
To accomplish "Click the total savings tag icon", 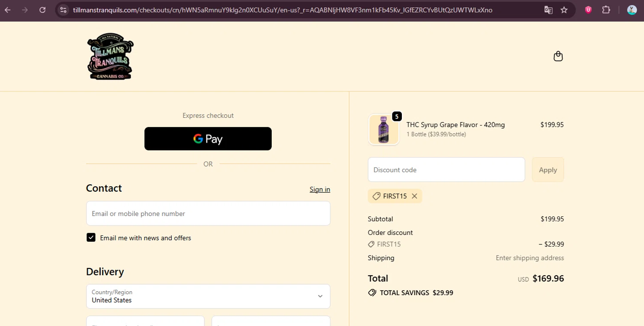I will pyautogui.click(x=372, y=292).
